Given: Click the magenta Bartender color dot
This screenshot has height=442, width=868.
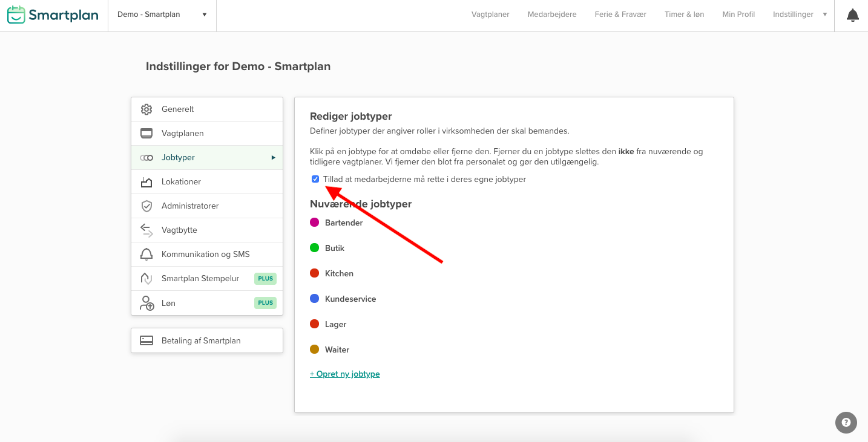Looking at the screenshot, I should click(x=315, y=223).
